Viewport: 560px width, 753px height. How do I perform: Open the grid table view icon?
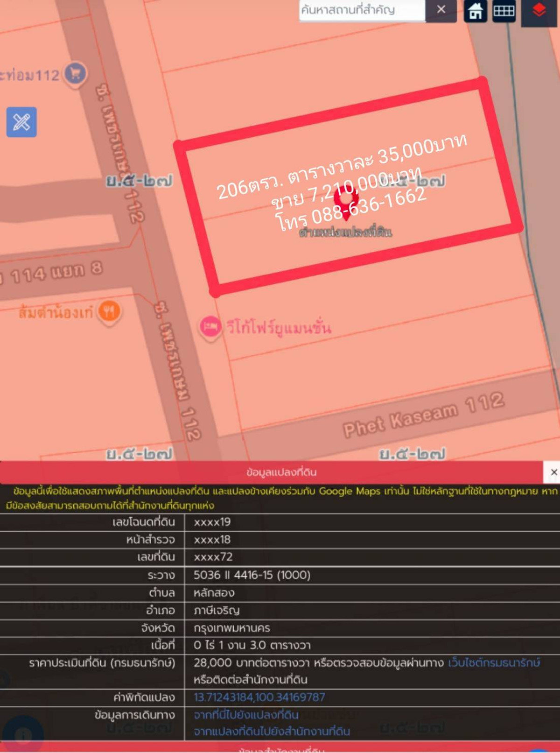[x=504, y=11]
